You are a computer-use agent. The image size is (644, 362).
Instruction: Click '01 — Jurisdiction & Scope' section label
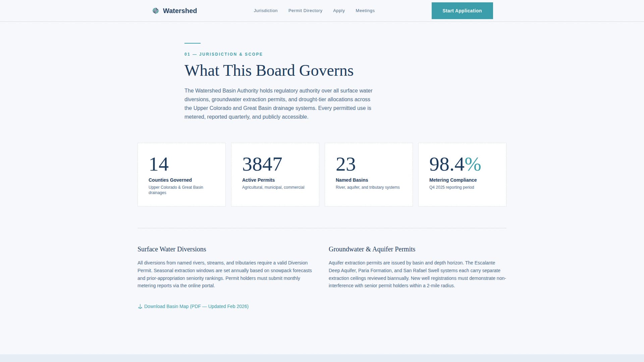(x=224, y=54)
